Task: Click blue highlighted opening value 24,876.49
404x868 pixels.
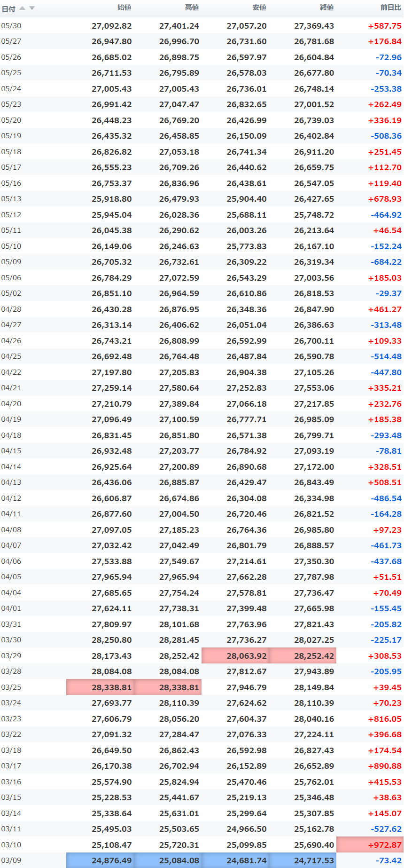Action: pos(100,860)
